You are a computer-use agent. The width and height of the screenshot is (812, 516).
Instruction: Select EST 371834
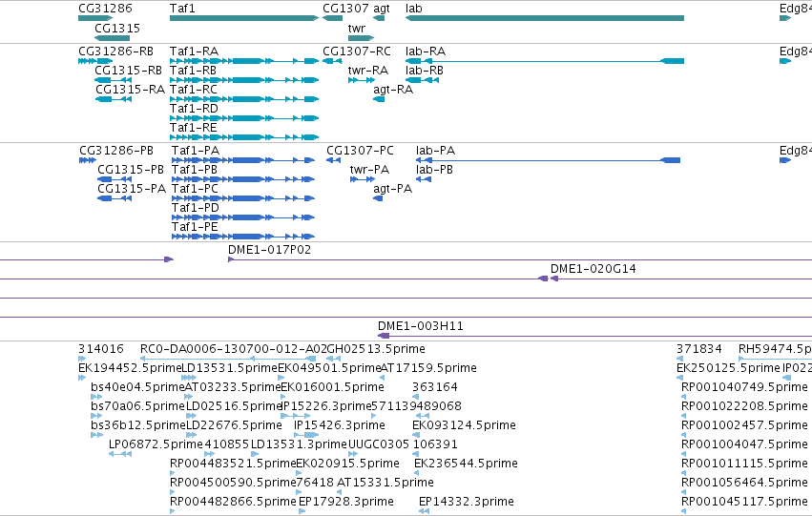(680, 359)
